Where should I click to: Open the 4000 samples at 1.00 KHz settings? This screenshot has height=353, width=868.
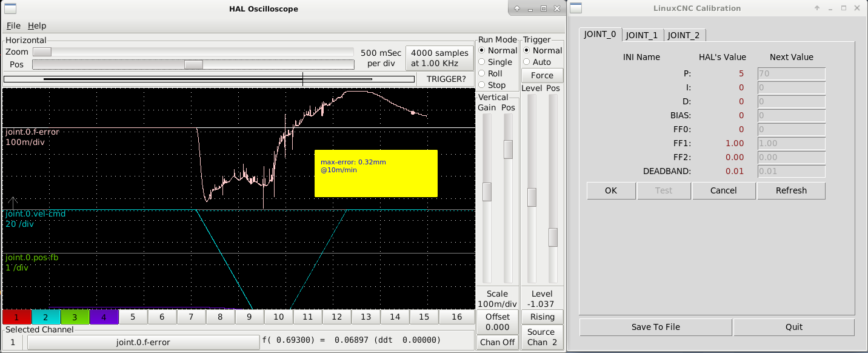[439, 58]
